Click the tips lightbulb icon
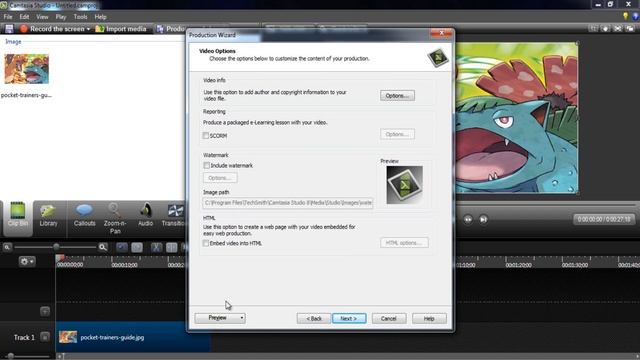Screen dimensions: 640x360 pos(625,16)
